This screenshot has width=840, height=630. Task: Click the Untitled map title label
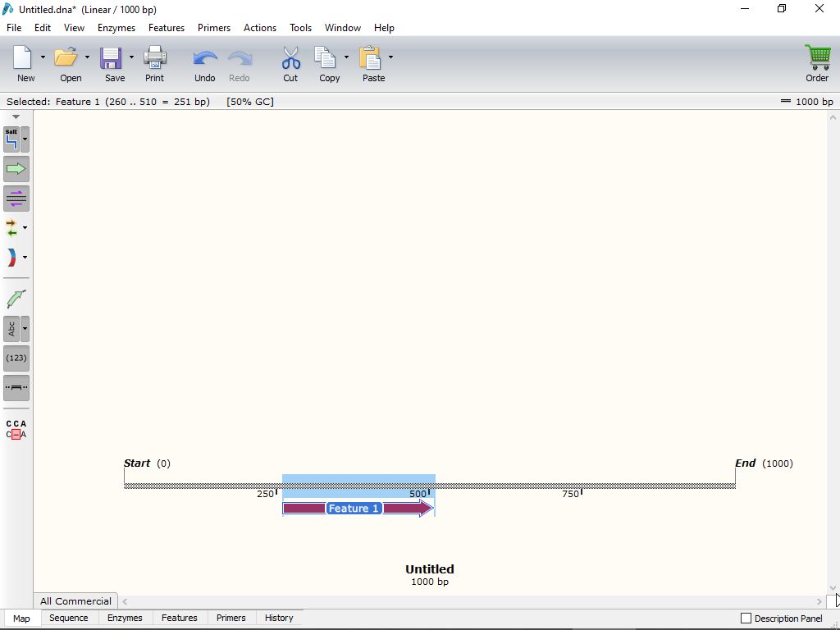(x=429, y=569)
